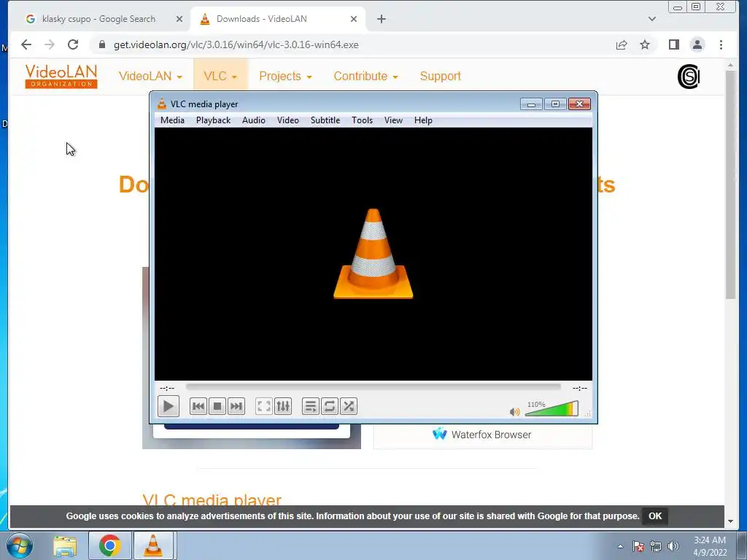
Task: Open Chrome side panel
Action: pos(673,44)
